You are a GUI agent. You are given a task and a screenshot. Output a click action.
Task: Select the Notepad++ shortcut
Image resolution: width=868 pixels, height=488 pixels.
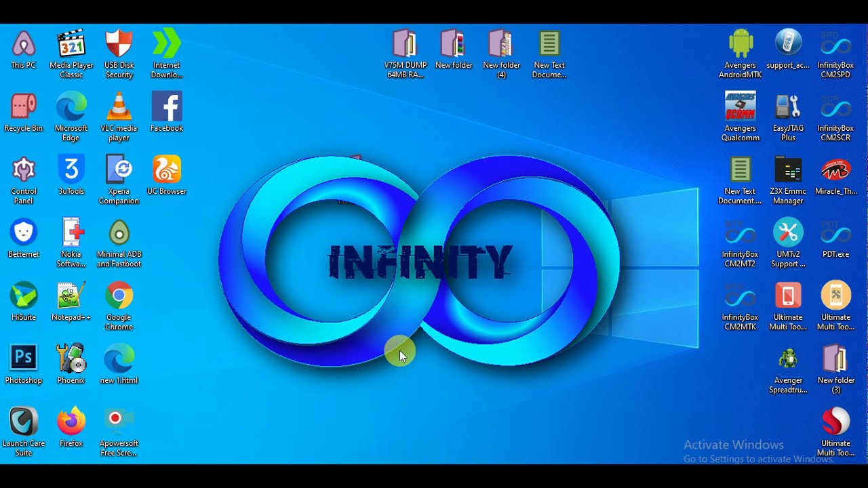coord(71,302)
